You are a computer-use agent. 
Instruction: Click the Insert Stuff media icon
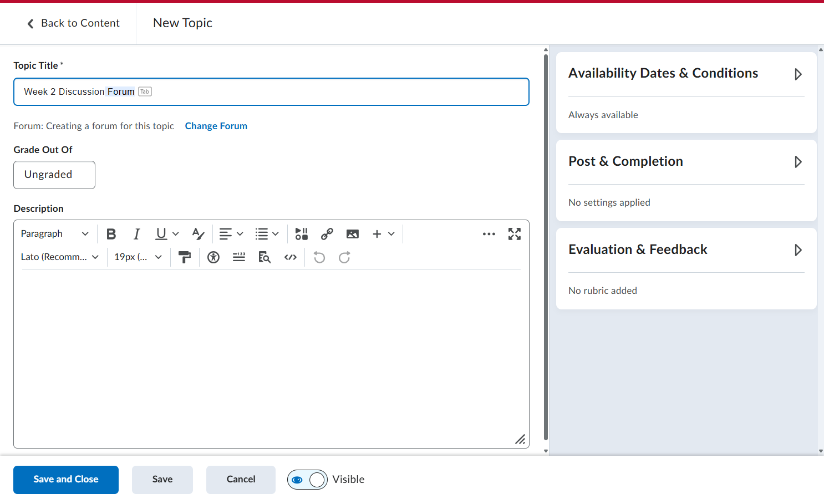click(x=302, y=234)
